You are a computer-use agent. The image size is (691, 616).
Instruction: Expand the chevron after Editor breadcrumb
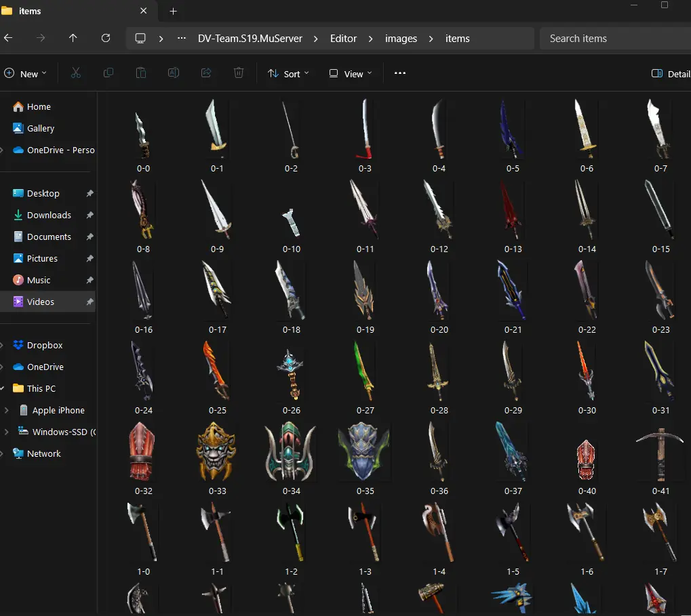pyautogui.click(x=371, y=39)
